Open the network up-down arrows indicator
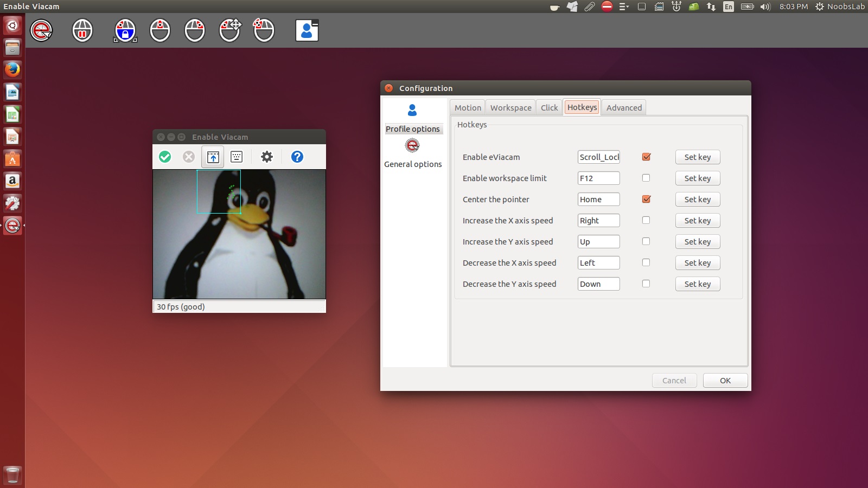 [711, 7]
